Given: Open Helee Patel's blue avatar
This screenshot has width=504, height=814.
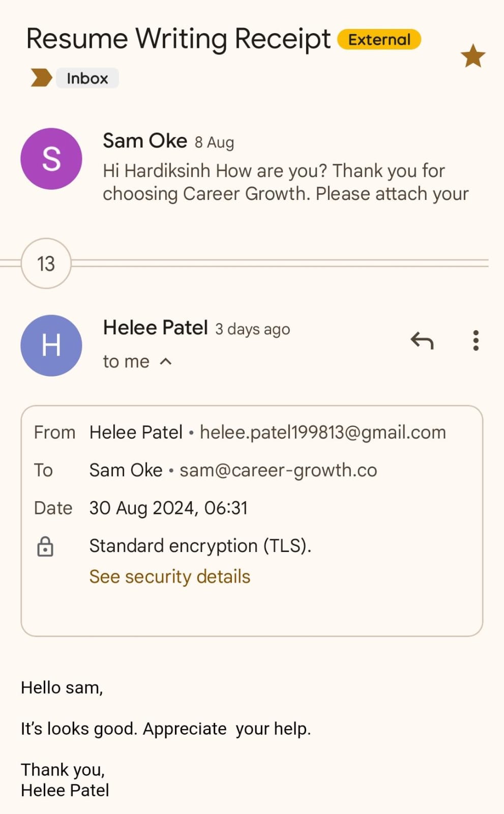Looking at the screenshot, I should [x=51, y=345].
